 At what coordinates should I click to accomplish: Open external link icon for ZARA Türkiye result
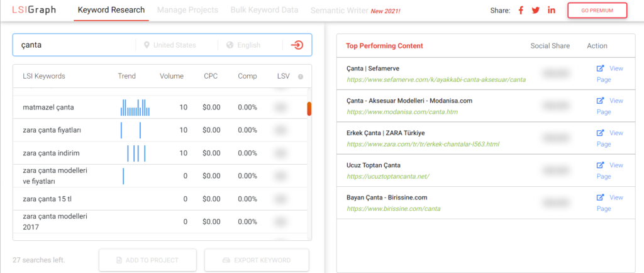click(600, 133)
